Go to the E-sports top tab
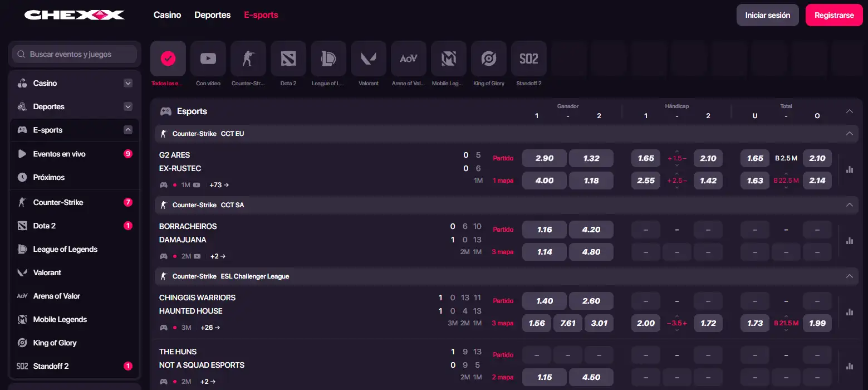The image size is (868, 390). (261, 15)
